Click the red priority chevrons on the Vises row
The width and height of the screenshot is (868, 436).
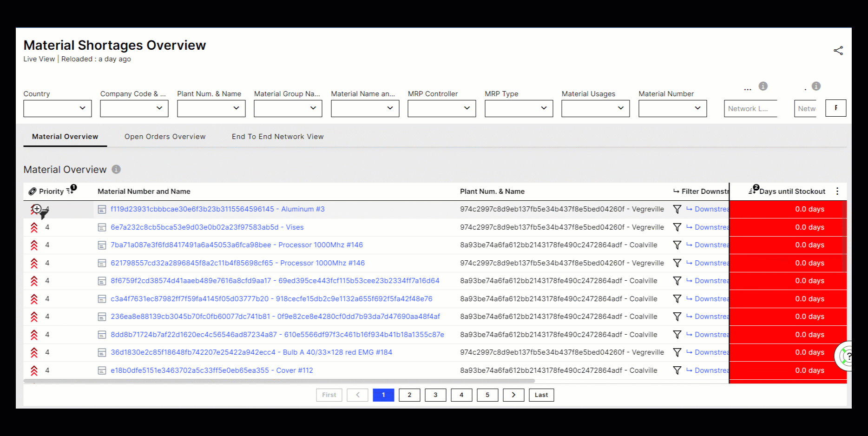pyautogui.click(x=34, y=227)
